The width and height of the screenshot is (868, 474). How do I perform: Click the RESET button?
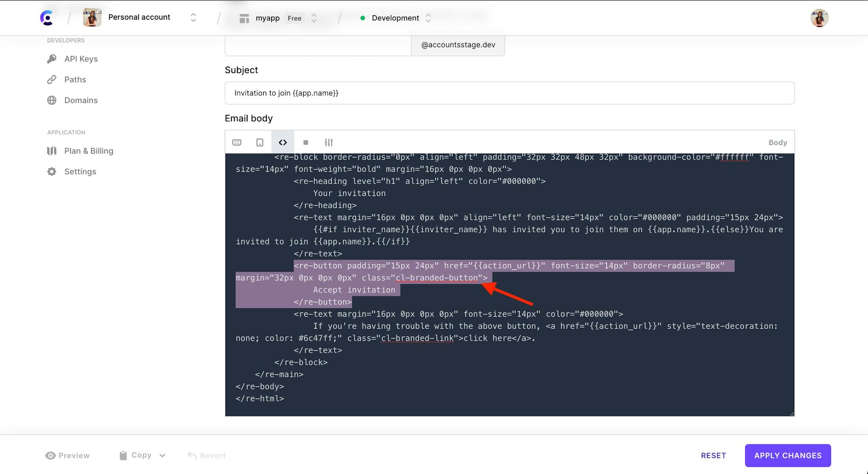coord(713,455)
